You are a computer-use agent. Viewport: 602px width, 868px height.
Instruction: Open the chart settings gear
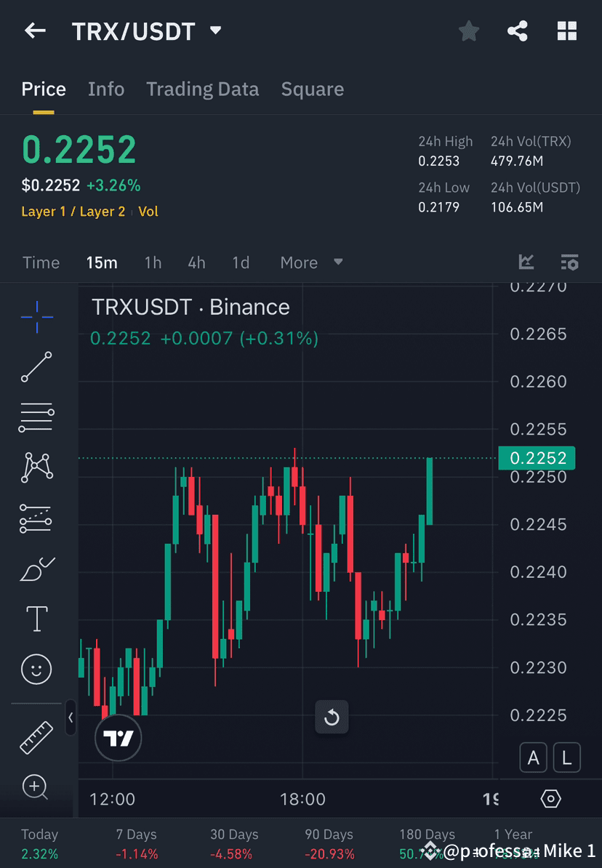point(550,798)
